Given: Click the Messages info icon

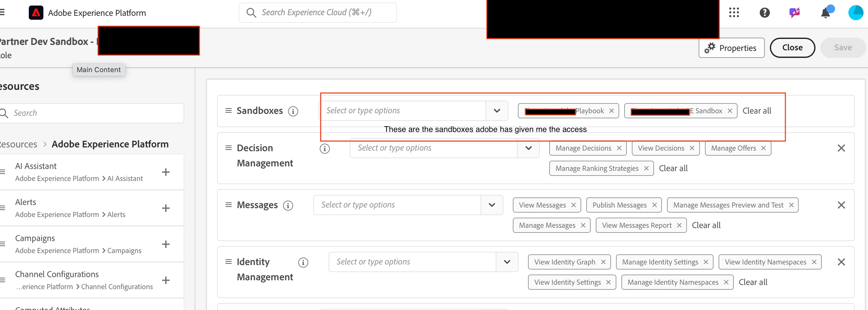Looking at the screenshot, I should [x=288, y=205].
